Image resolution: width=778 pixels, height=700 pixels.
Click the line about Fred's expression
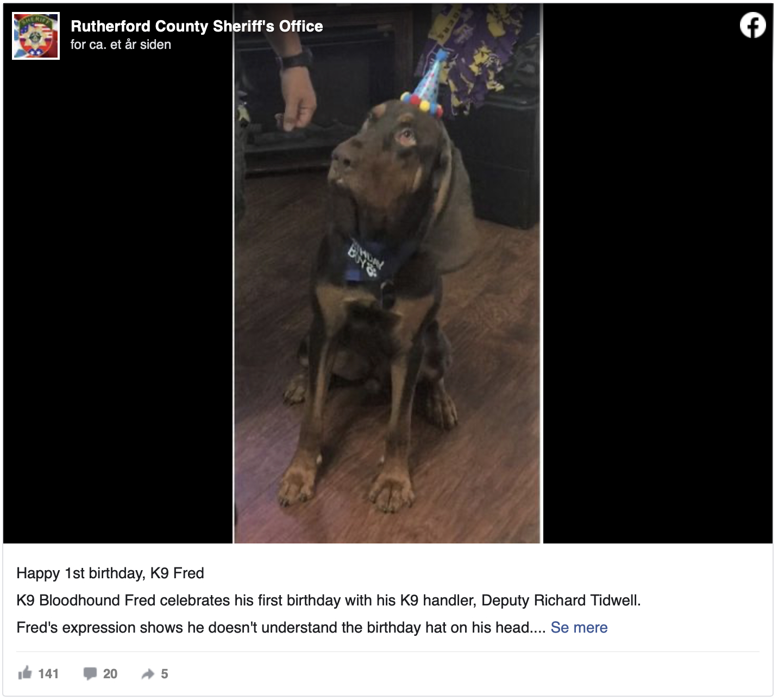click(281, 627)
